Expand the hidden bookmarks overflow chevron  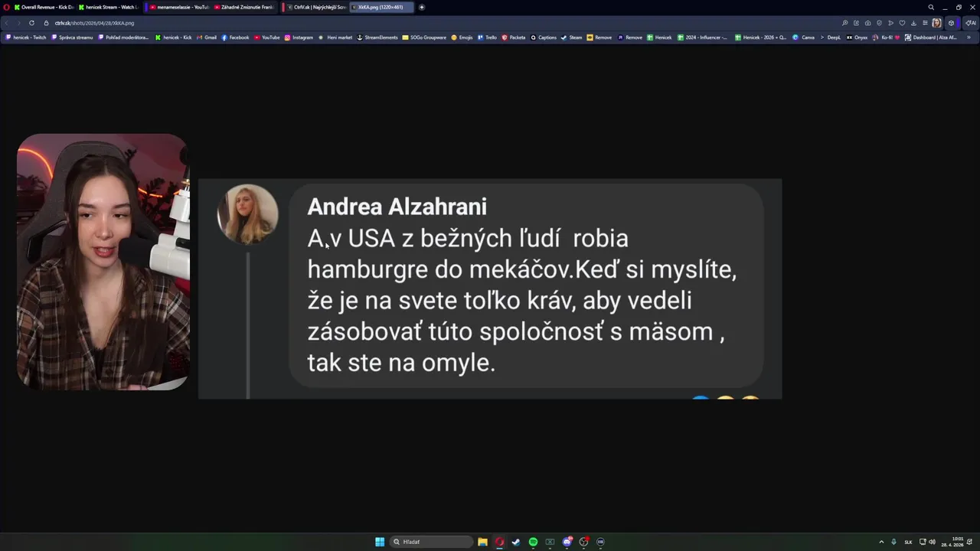pos(969,37)
